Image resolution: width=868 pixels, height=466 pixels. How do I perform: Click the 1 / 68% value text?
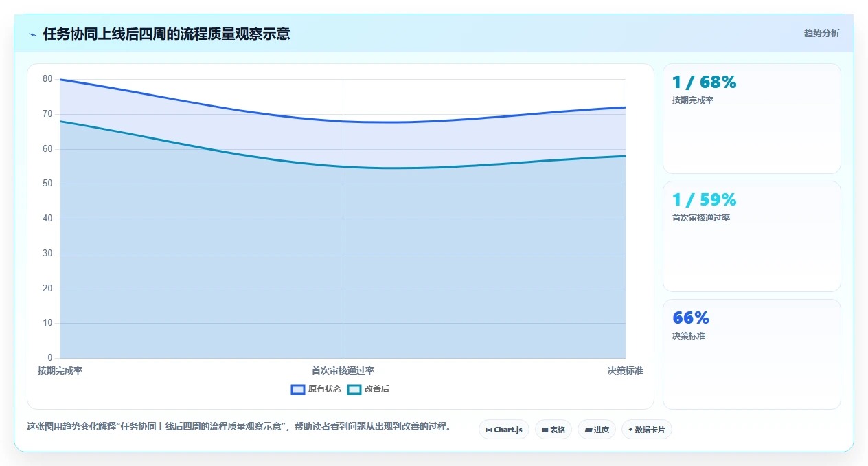705,82
